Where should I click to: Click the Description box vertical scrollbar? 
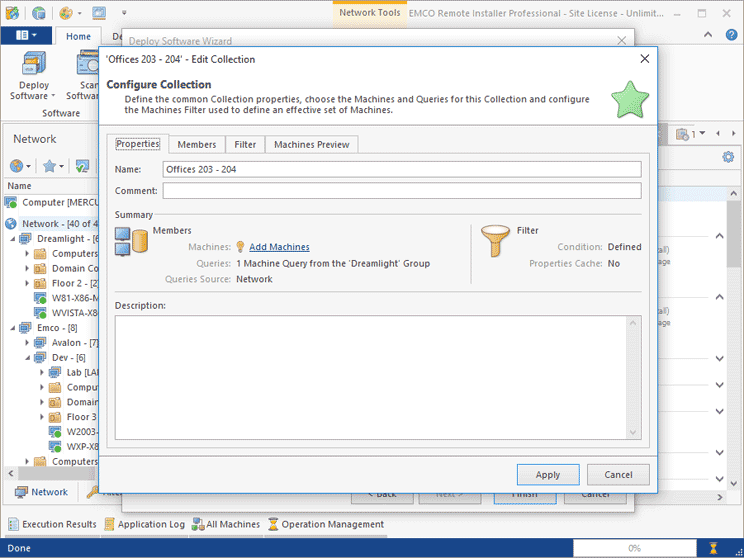tap(633, 376)
